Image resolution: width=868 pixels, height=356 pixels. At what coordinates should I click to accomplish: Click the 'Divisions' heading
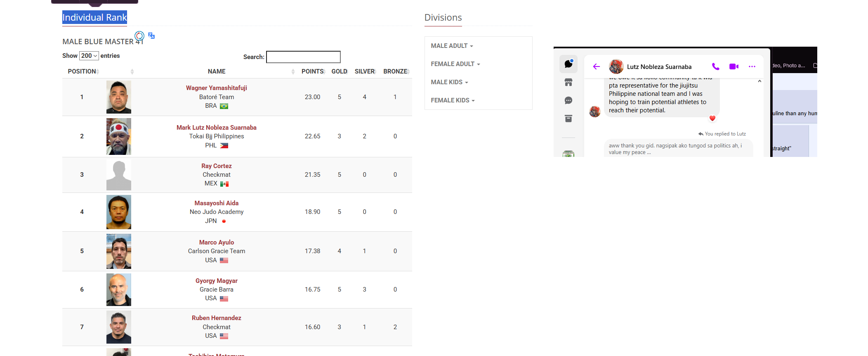click(443, 17)
